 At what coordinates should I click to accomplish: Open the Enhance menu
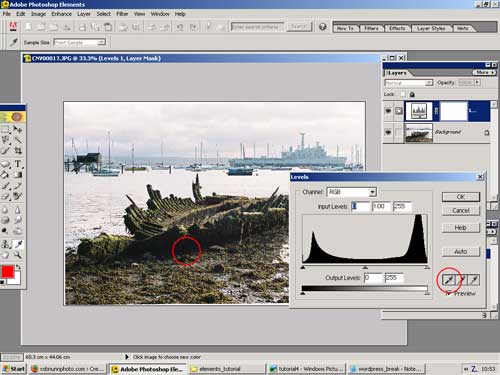pos(61,14)
